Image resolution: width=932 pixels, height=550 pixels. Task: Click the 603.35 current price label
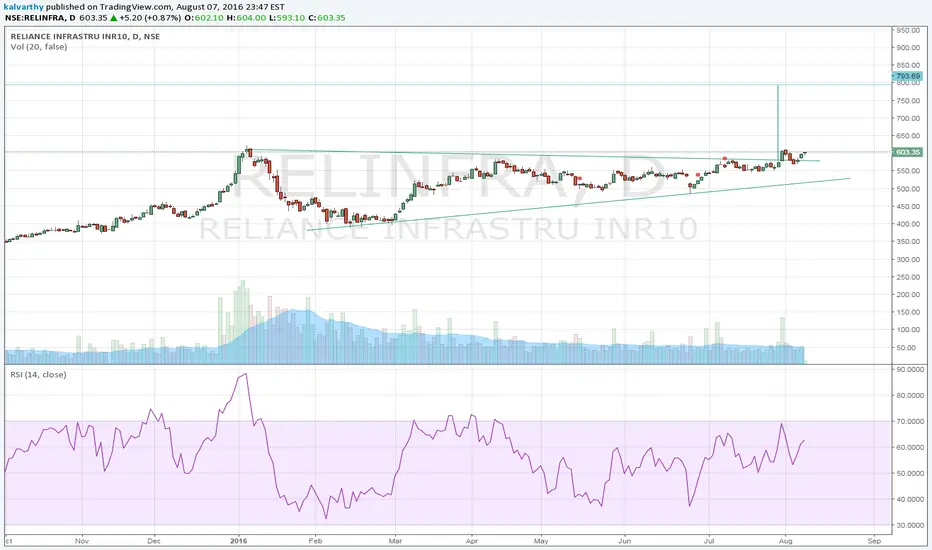908,152
